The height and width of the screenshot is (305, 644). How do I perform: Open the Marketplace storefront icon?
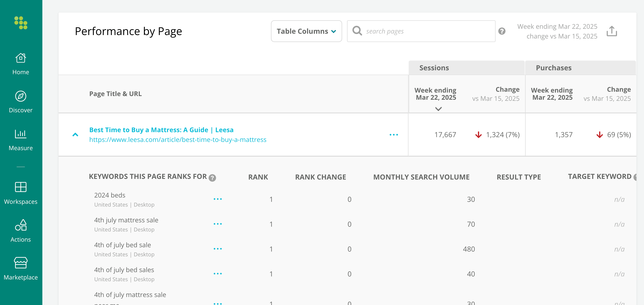click(21, 262)
